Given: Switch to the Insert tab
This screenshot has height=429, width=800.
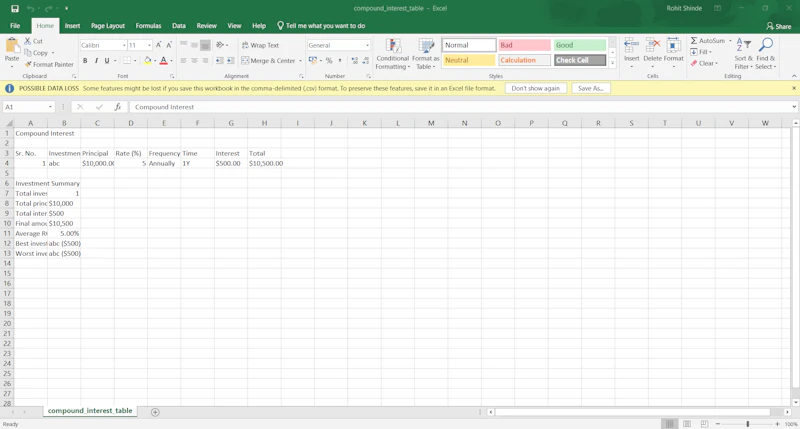Looking at the screenshot, I should point(72,26).
